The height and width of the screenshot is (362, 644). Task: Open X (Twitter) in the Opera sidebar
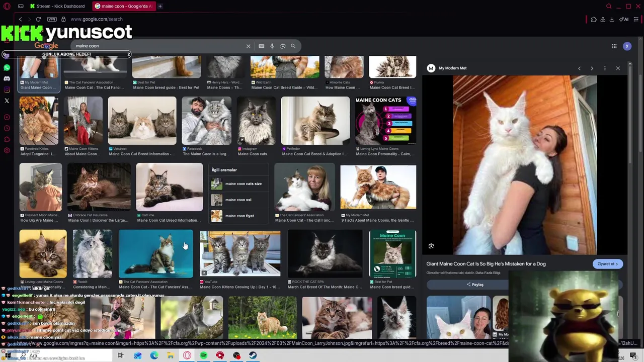click(7, 101)
